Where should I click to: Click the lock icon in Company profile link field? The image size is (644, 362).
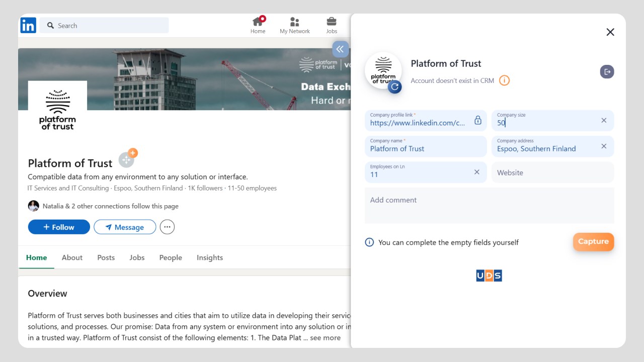478,120
